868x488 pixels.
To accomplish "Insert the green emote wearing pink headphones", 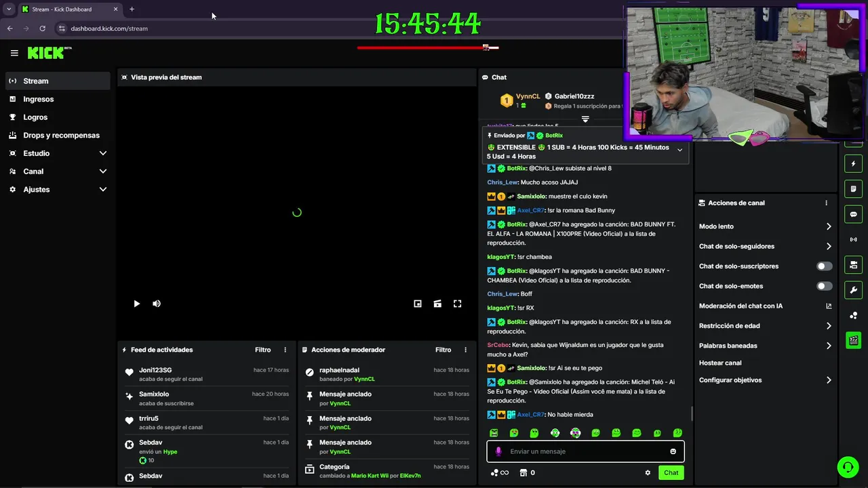I will (576, 433).
